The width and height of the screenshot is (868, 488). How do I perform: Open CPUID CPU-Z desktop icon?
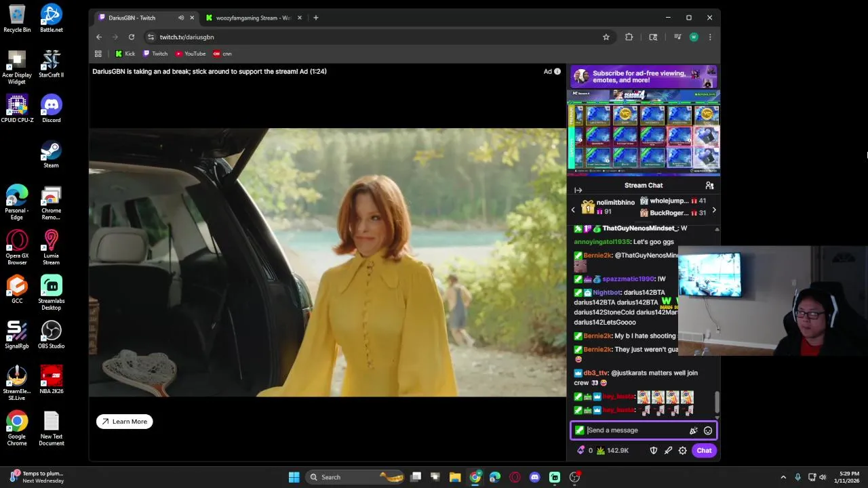point(17,108)
